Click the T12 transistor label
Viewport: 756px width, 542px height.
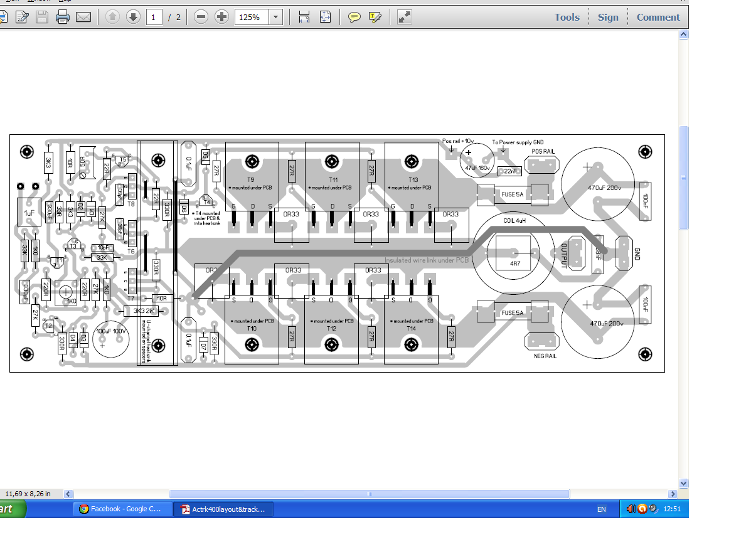point(332,329)
